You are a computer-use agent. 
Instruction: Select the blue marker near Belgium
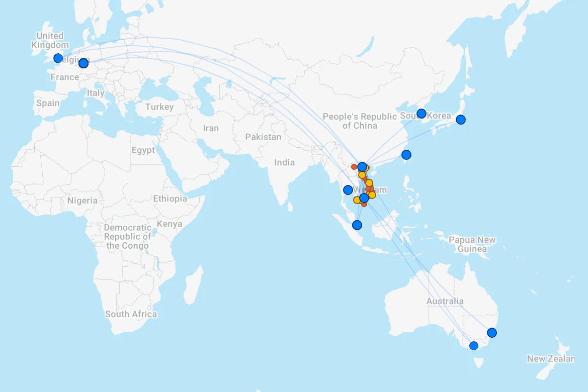coord(83,63)
